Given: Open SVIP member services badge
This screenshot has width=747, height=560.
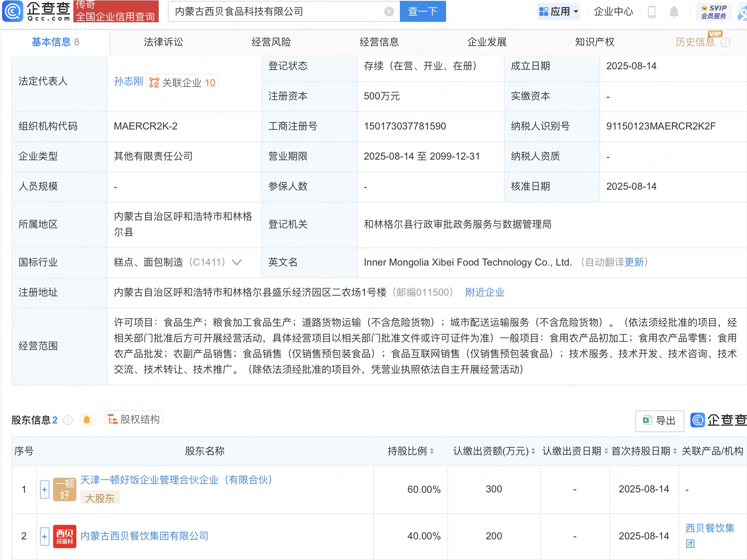Looking at the screenshot, I should click(x=714, y=12).
